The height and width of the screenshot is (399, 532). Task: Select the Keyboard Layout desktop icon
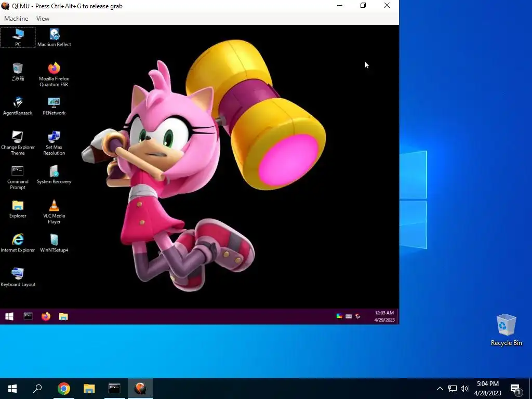tap(18, 278)
